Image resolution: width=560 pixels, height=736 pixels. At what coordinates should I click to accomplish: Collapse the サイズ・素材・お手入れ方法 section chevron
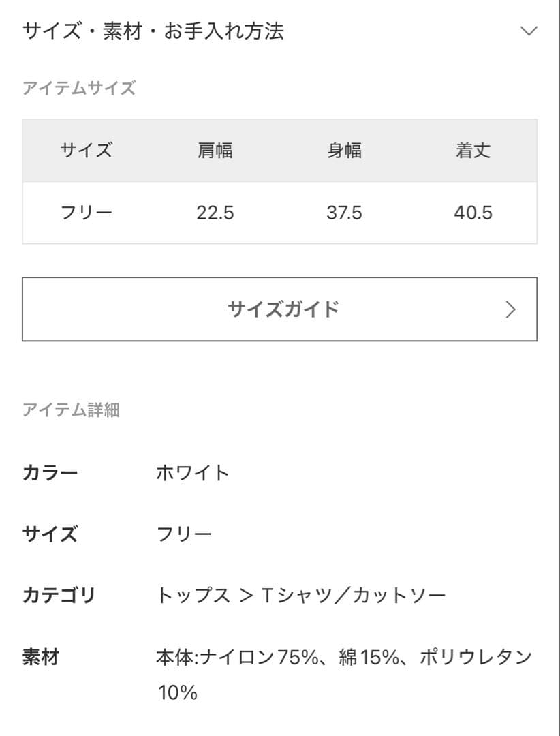pos(528,31)
